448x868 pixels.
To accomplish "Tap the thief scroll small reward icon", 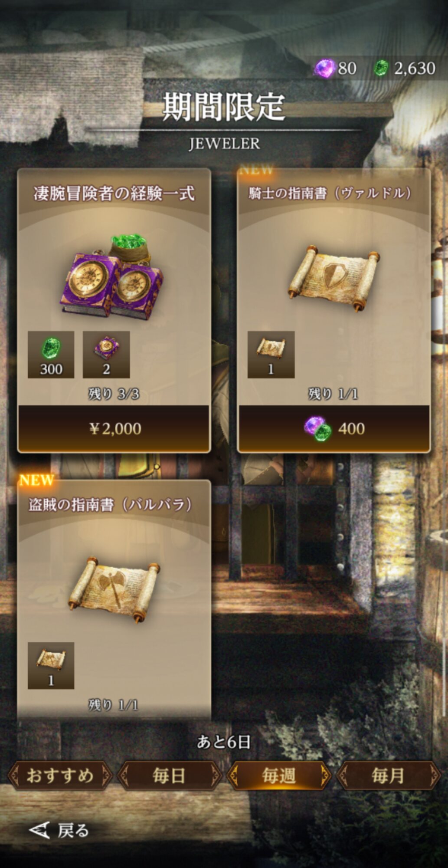I will point(51,665).
